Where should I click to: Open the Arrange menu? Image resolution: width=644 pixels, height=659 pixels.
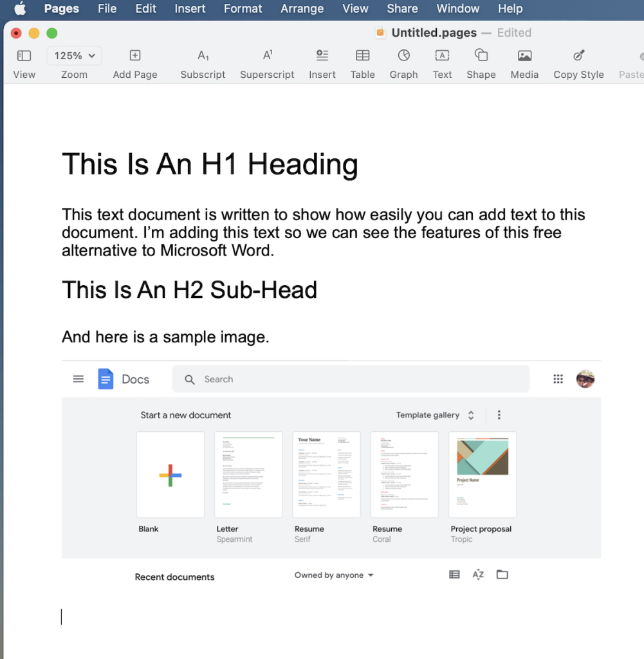coord(302,8)
